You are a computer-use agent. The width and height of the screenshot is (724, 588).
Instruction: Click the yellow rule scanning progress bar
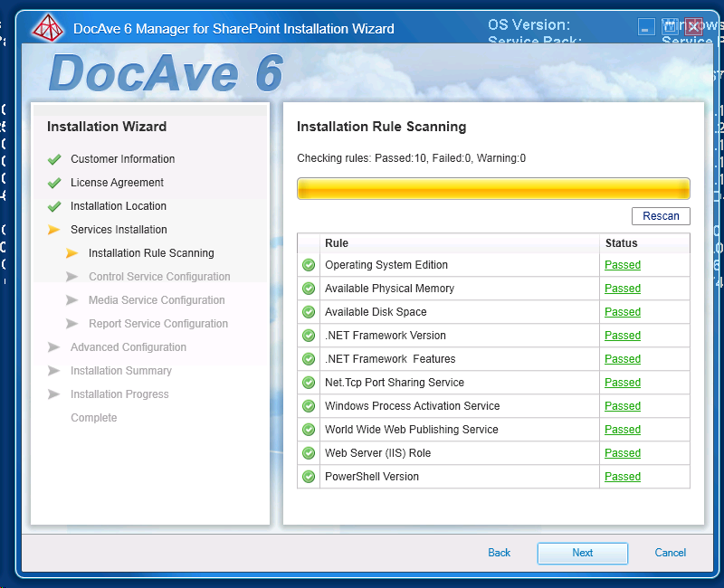[x=493, y=188]
